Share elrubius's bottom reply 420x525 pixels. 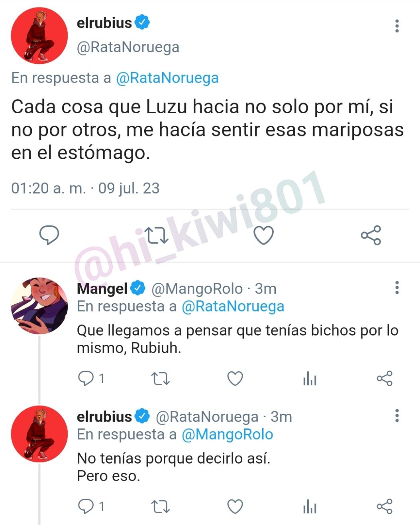[x=385, y=506]
